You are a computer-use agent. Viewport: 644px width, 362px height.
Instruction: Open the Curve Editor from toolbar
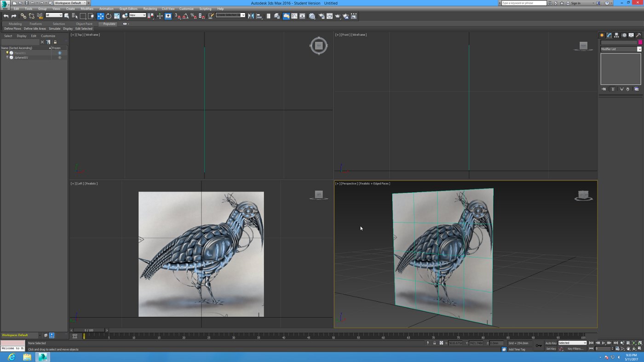294,16
